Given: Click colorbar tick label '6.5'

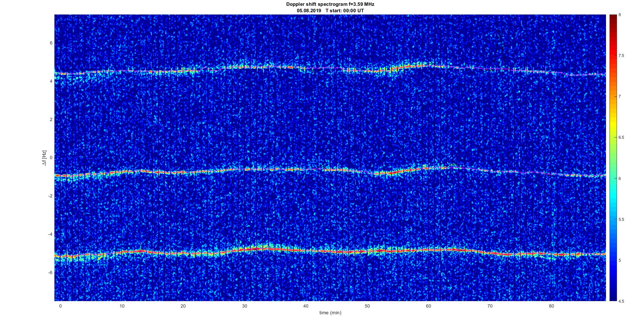Looking at the screenshot, I should click(621, 138).
